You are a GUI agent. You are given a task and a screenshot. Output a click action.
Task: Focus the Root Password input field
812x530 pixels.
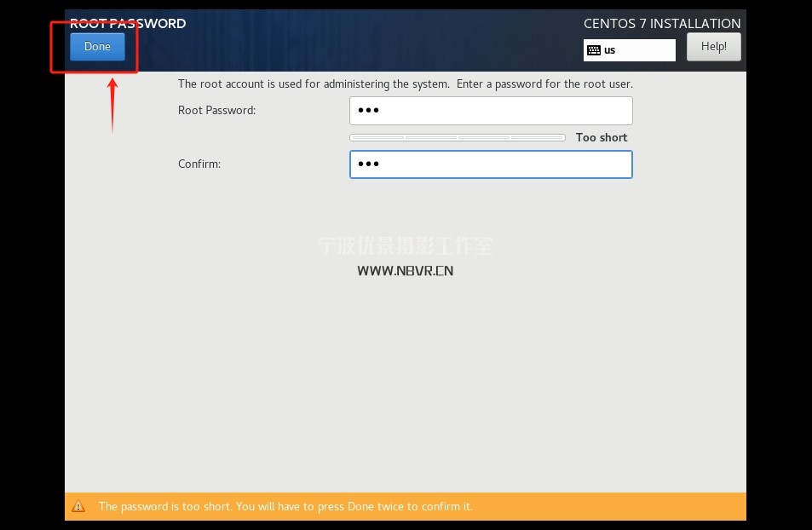coord(491,111)
